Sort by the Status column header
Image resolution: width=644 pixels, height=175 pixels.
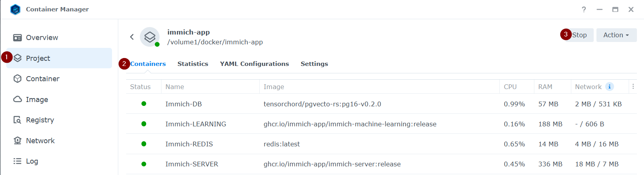[x=144, y=87]
